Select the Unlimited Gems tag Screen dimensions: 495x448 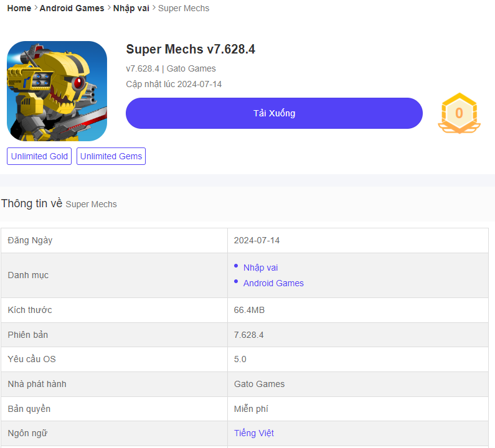tap(111, 156)
